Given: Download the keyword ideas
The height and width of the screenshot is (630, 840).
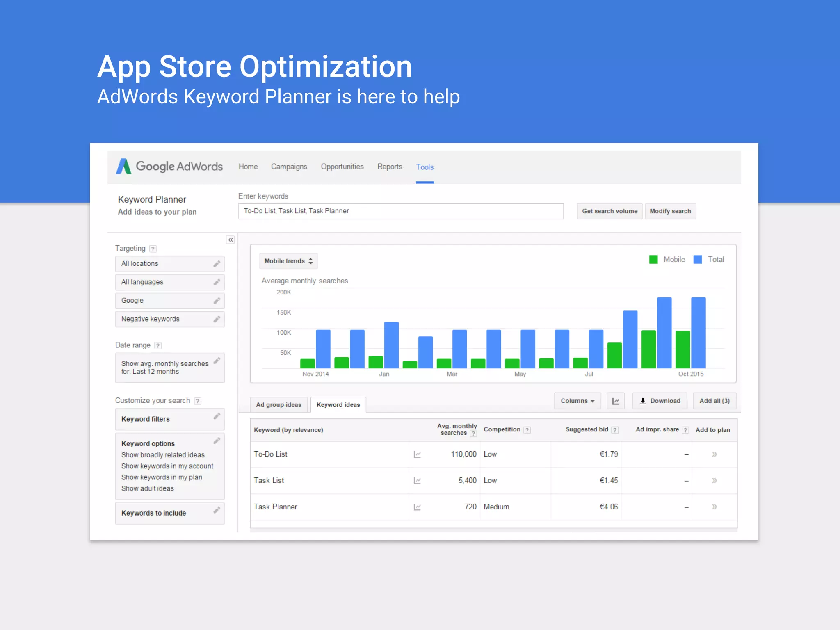Looking at the screenshot, I should 660,401.
